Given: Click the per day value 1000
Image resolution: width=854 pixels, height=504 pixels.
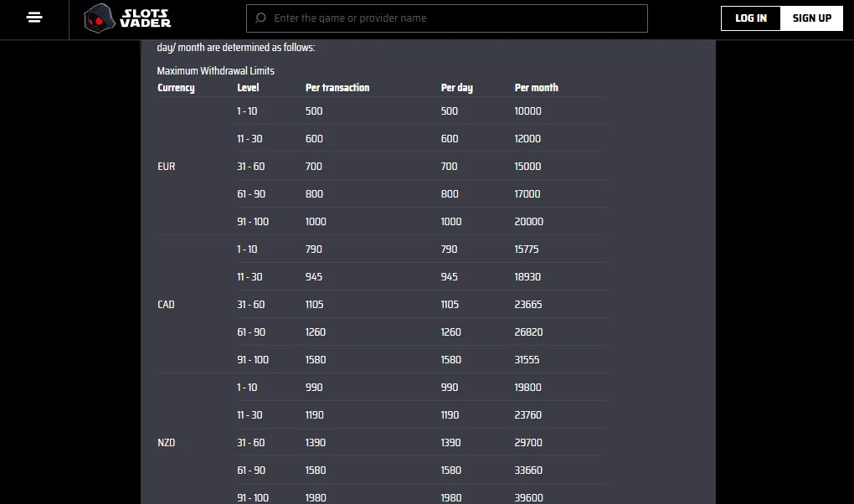Looking at the screenshot, I should click(x=451, y=222).
